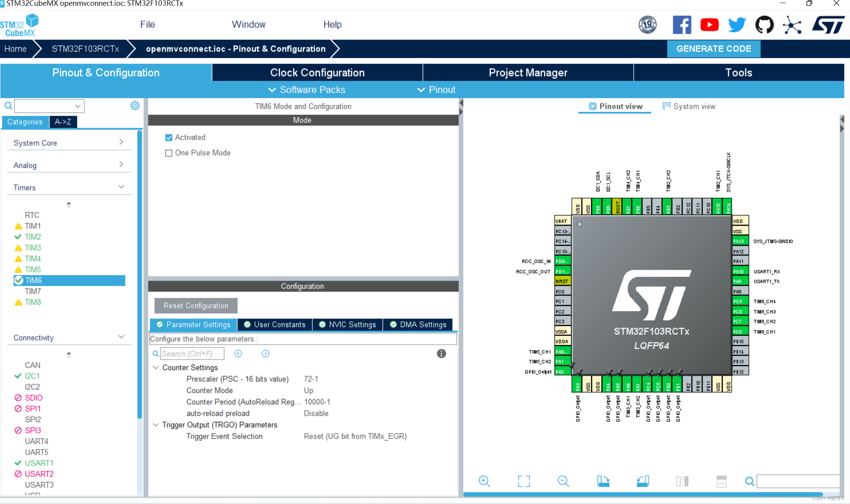The image size is (850, 504).
Task: Click pin PA9 on the chip
Action: [x=740, y=281]
